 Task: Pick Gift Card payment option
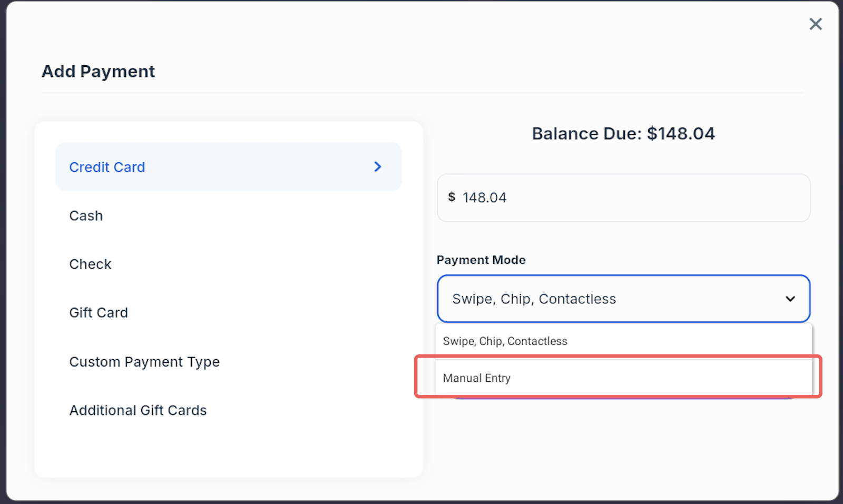[x=99, y=313]
